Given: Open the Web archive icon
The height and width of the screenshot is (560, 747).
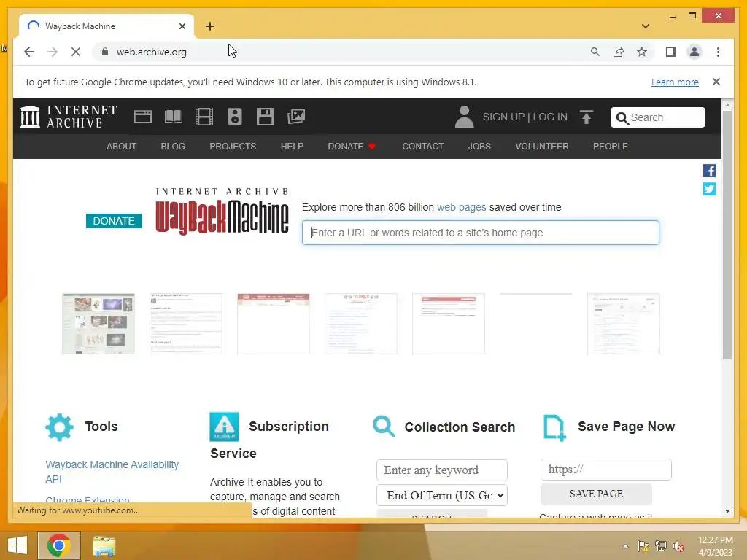Looking at the screenshot, I should (x=143, y=117).
